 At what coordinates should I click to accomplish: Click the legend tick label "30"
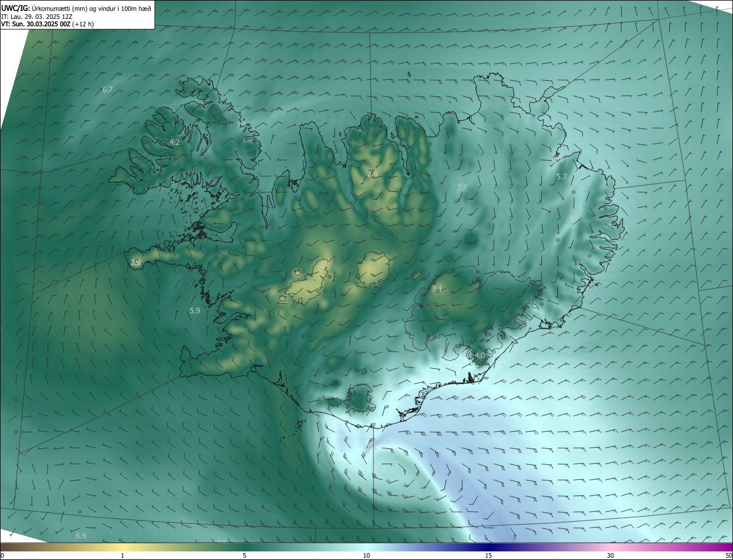click(x=610, y=555)
